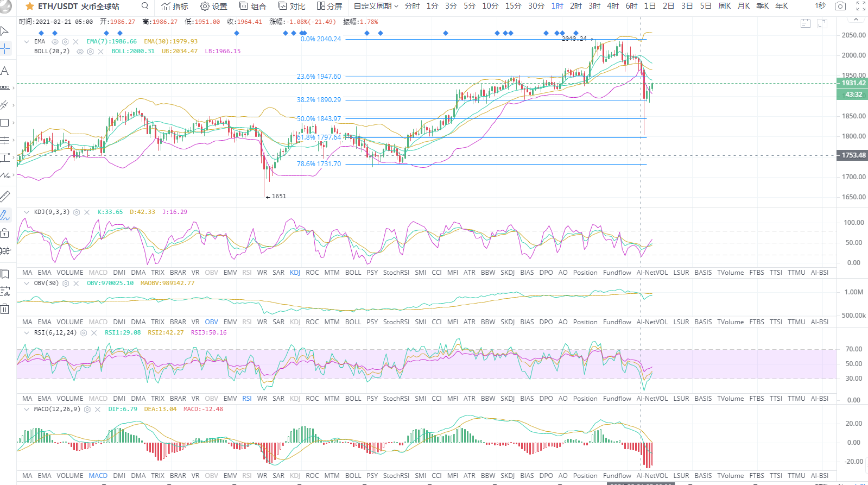Open the horizontal dotted line tool group
868x485 pixels.
[5, 87]
